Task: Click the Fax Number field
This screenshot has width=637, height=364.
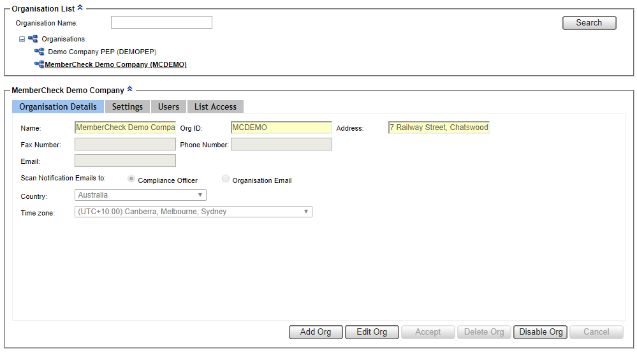Action: pyautogui.click(x=125, y=144)
